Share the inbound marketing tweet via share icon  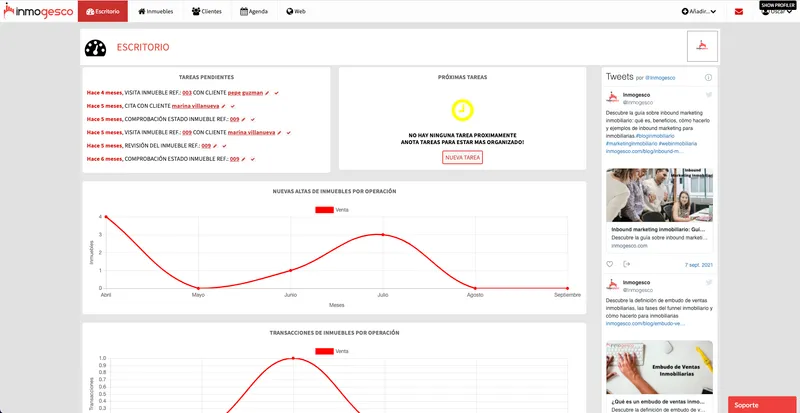[627, 264]
